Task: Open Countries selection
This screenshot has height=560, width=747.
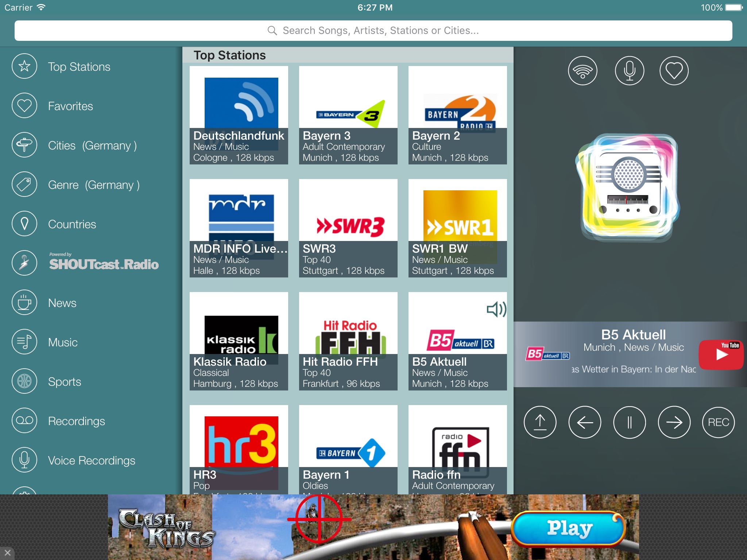Action: (x=72, y=224)
